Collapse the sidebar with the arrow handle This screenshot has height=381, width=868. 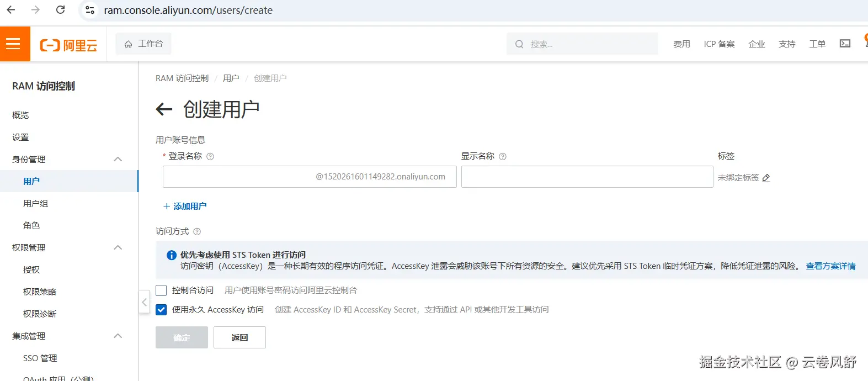click(x=144, y=302)
